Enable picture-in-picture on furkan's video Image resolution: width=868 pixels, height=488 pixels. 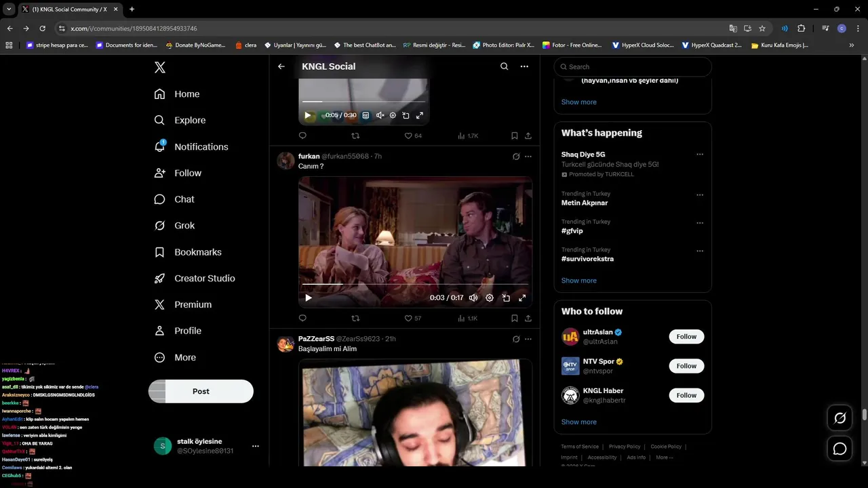point(506,298)
